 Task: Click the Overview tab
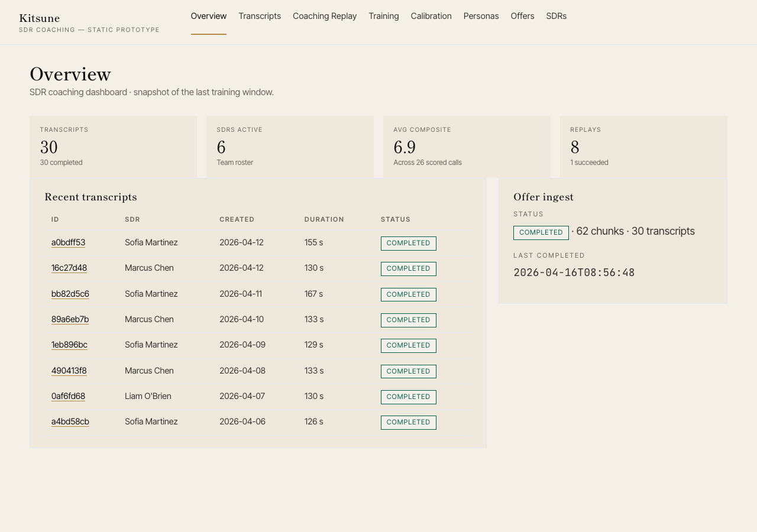point(208,16)
